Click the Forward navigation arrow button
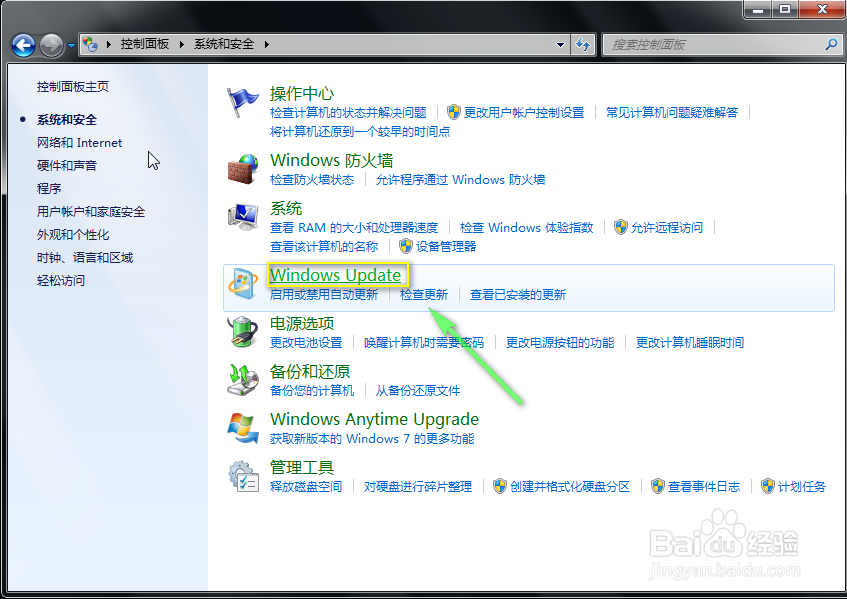This screenshot has height=599, width=847. [51, 45]
